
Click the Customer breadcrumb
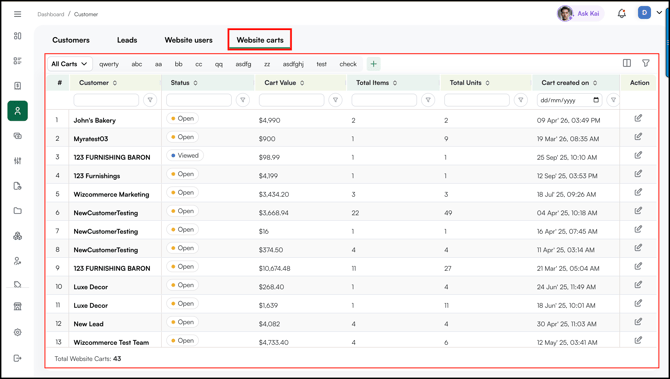[x=86, y=14]
